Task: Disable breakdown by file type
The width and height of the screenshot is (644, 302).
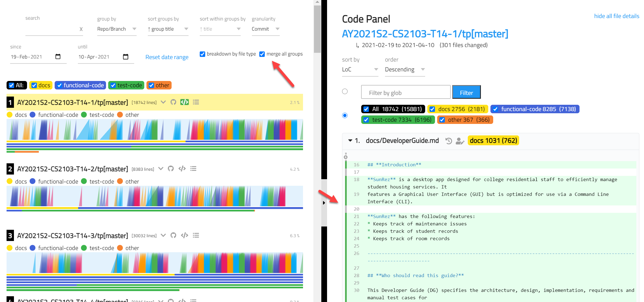Action: (x=202, y=54)
